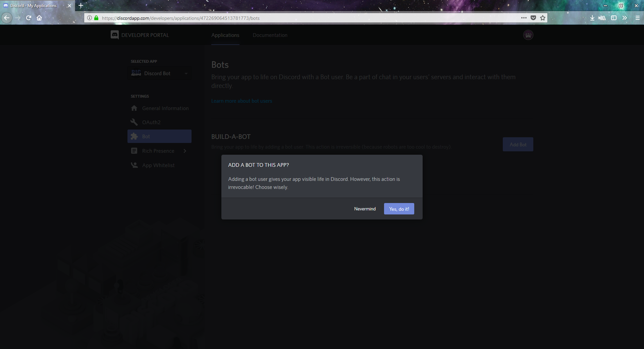Click the site information circle icon
Image resolution: width=644 pixels, height=349 pixels.
[89, 18]
